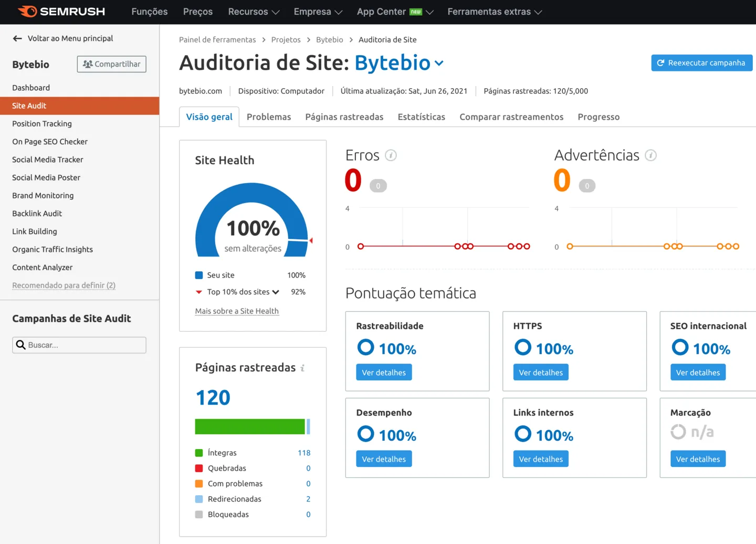Expand Ferramentas extras menu

pos(495,12)
